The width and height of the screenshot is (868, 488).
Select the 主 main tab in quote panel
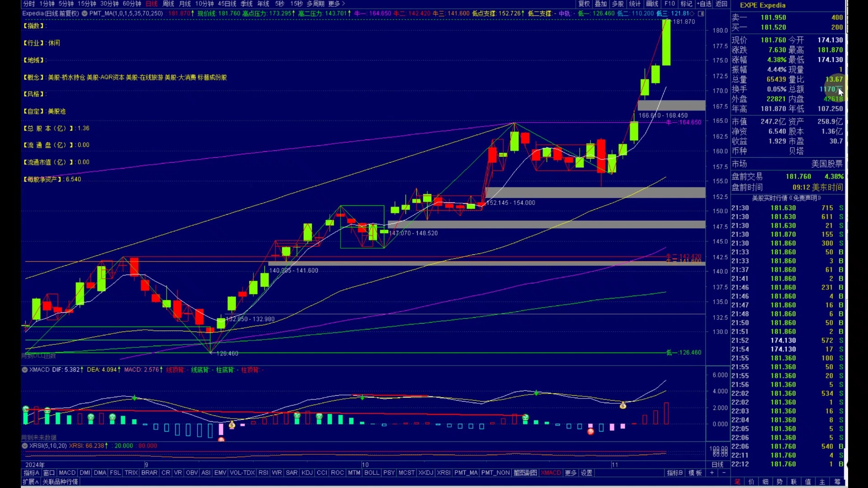tap(822, 482)
